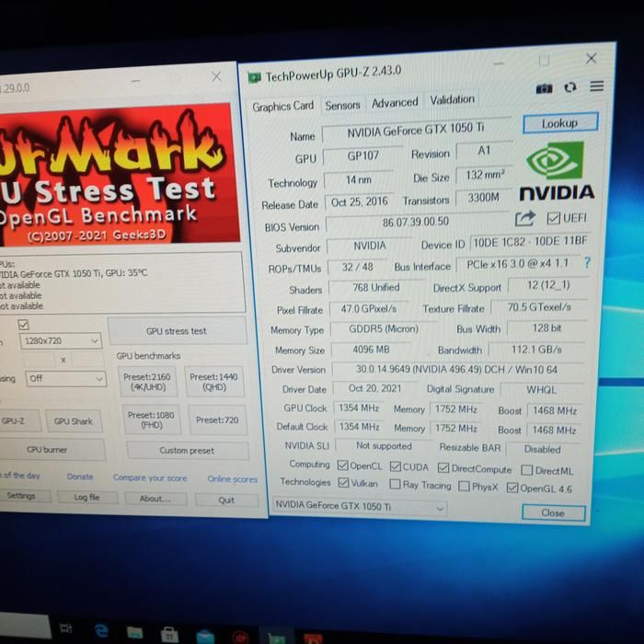This screenshot has height=644, width=644.
Task: Toggle the OpenCL computing checkbox
Action: [342, 466]
